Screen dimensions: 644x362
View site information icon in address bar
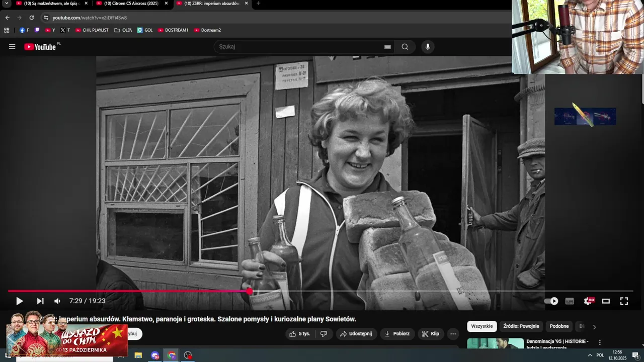click(x=46, y=18)
